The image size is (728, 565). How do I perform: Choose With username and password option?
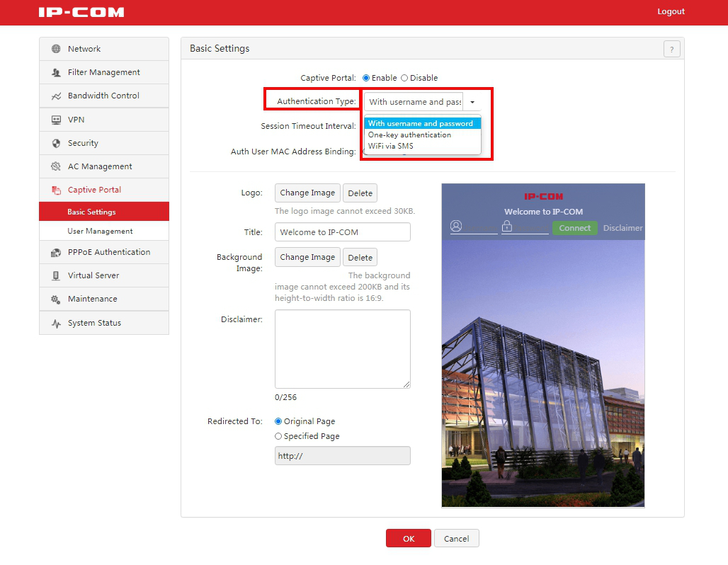coord(423,123)
